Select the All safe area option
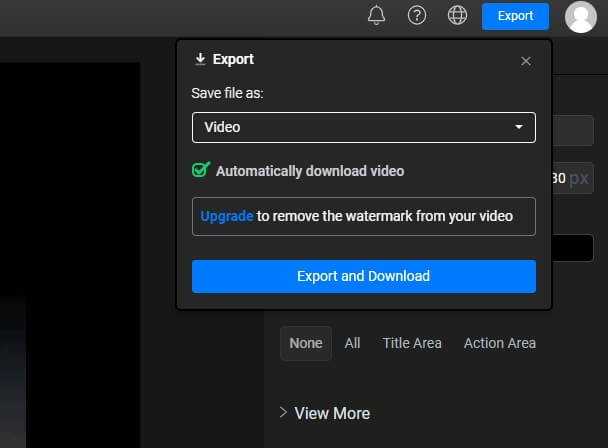 (352, 343)
